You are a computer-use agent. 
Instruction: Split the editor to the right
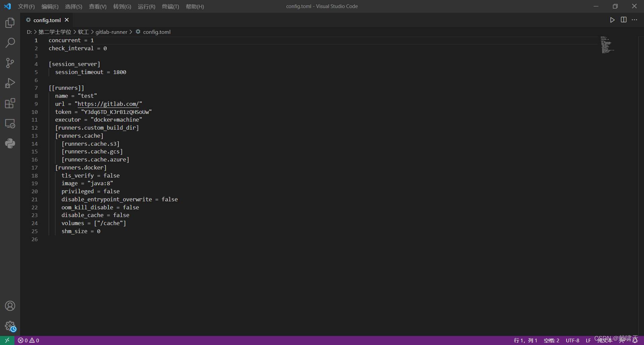tap(624, 20)
